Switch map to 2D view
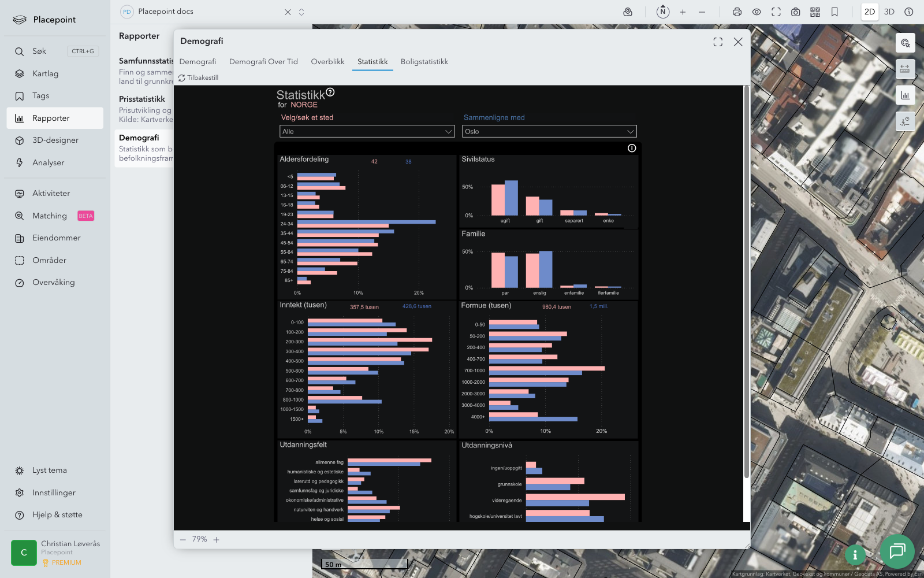The width and height of the screenshot is (924, 578). tap(869, 12)
